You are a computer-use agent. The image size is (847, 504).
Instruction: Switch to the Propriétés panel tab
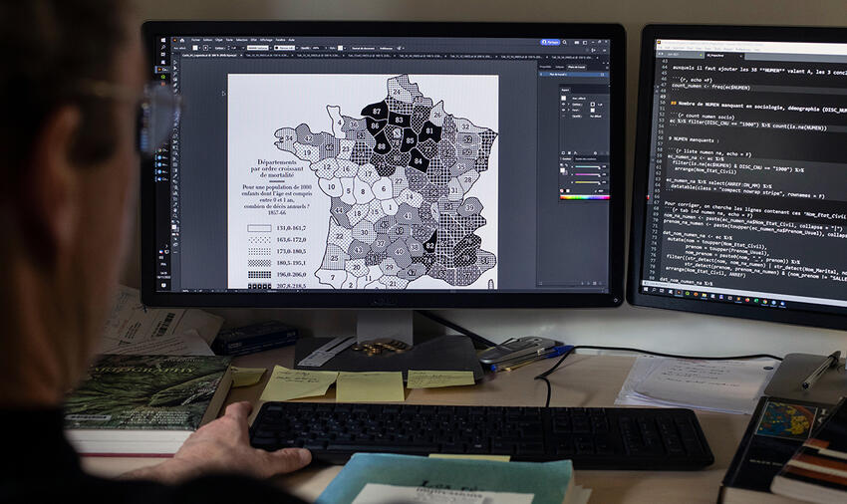(546, 67)
